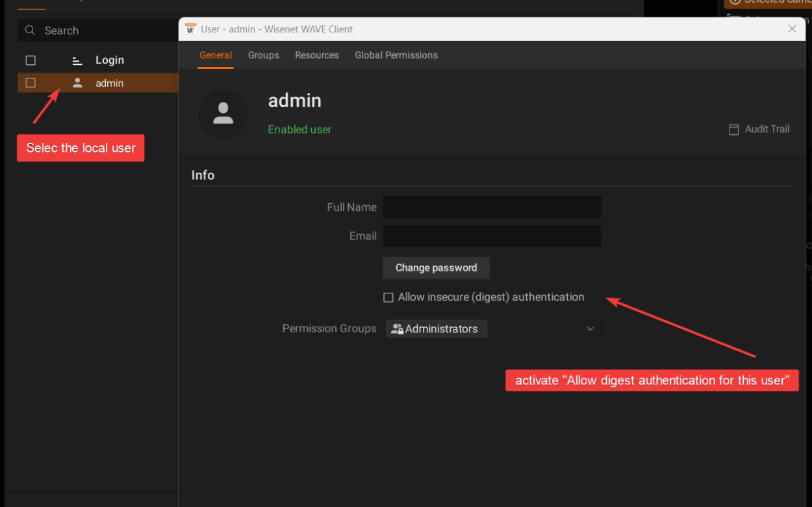Go to Global Permissions tab
The width and height of the screenshot is (812, 507).
pyautogui.click(x=396, y=55)
